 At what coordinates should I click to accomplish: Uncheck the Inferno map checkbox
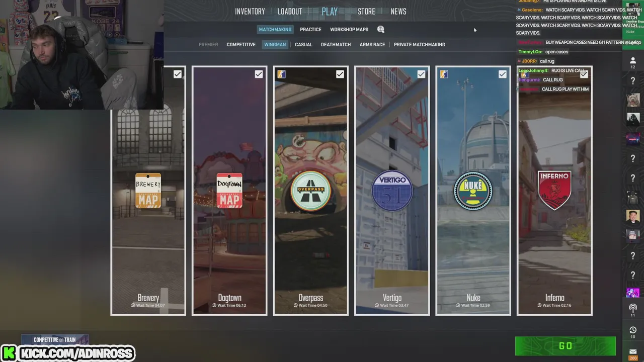pos(584,74)
